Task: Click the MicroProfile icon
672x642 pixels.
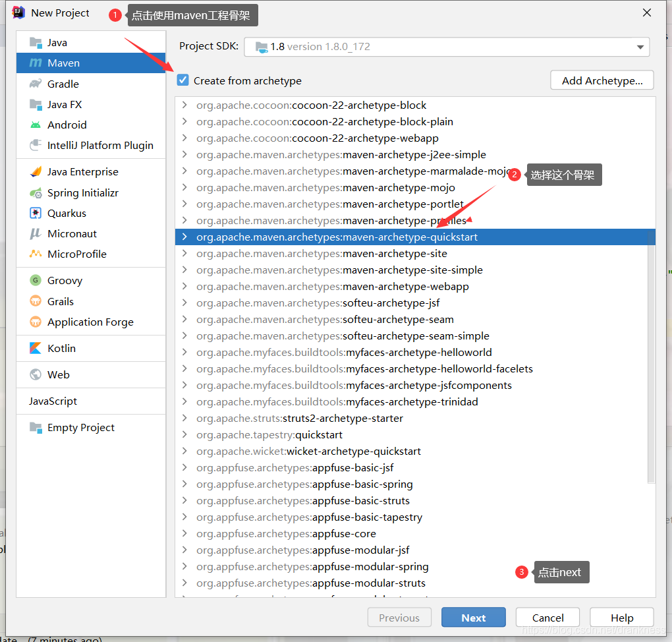Action: coord(36,254)
